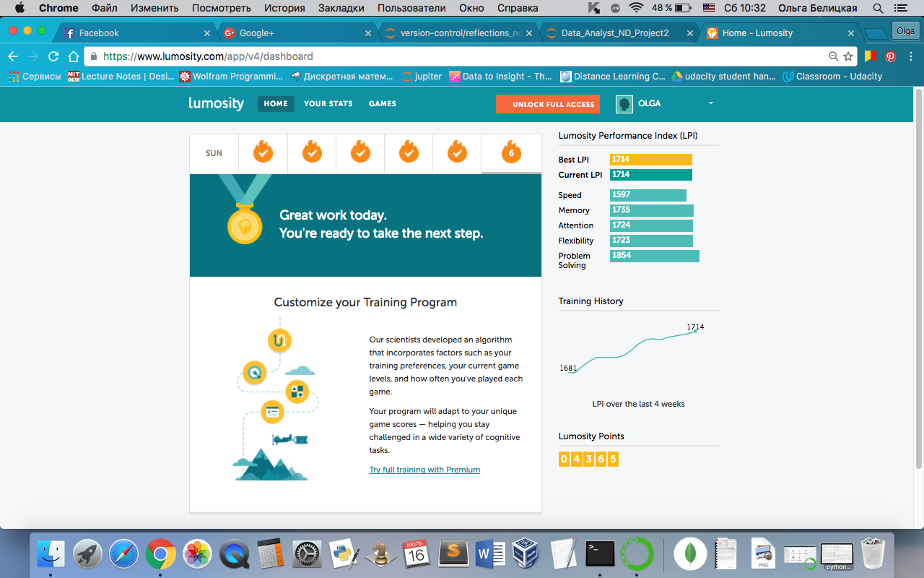Image resolution: width=924 pixels, height=578 pixels.
Task: Click the Wi-Fi status icon
Action: tap(636, 8)
